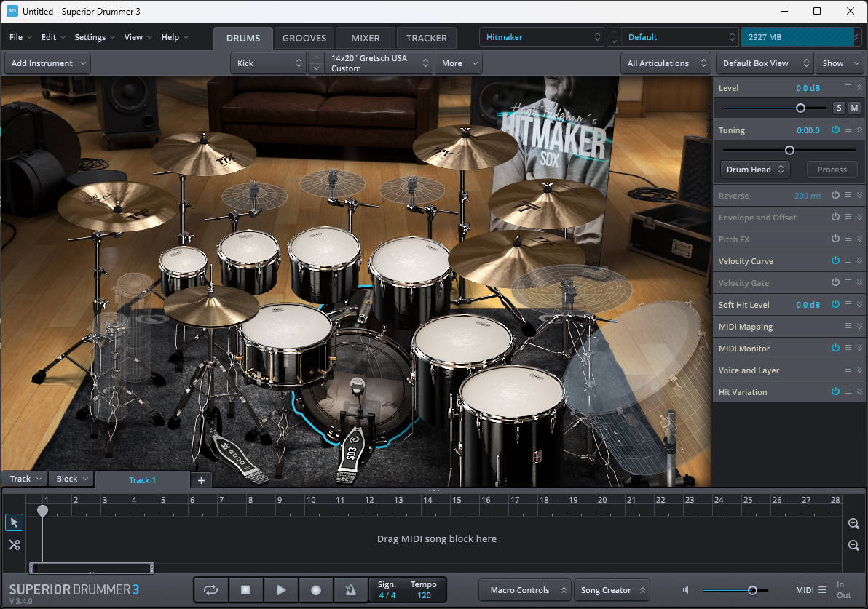Select the scissors cut tool
The width and height of the screenshot is (868, 609).
click(15, 545)
